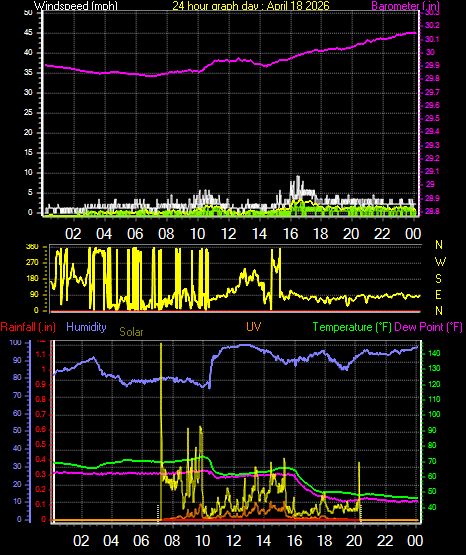Click "140" on the green temperature axis
This screenshot has width=466, height=555.
434,354
